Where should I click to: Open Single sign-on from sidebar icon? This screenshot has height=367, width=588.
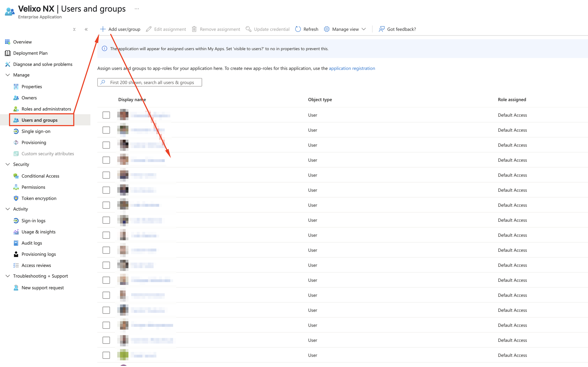tap(16, 131)
